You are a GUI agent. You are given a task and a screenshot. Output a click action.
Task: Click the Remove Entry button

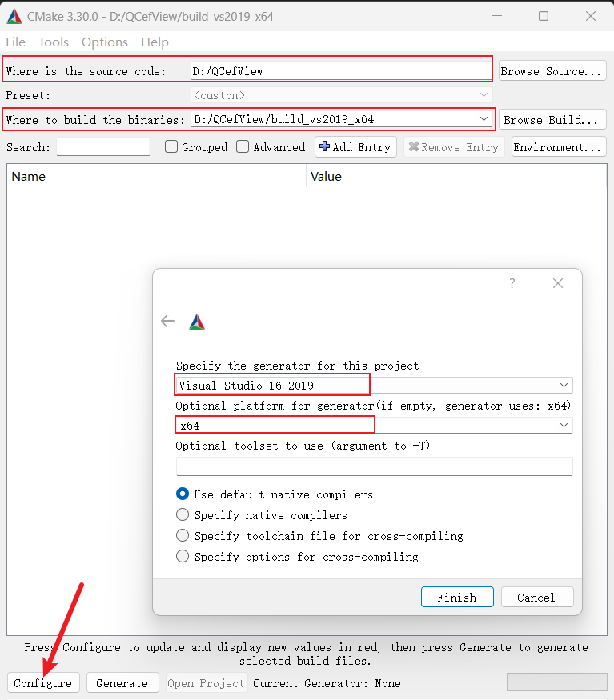(x=454, y=147)
